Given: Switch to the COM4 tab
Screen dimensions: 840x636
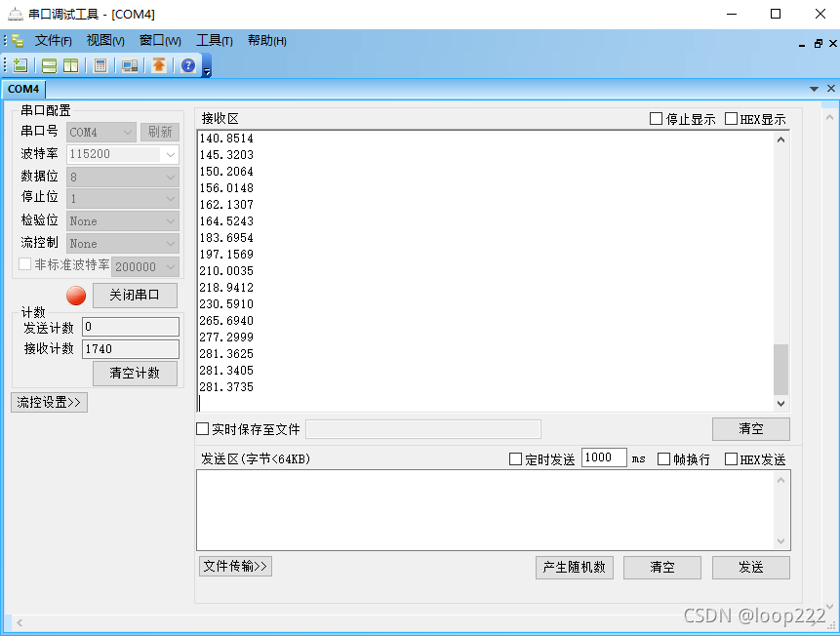Looking at the screenshot, I should (x=23, y=89).
